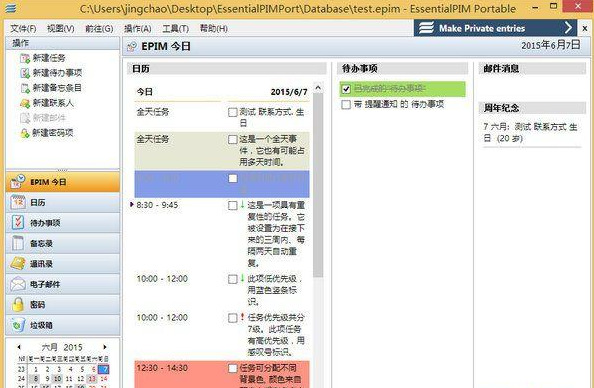Image resolution: width=594 pixels, height=388 pixels.
Task: Open EPIM 今日 module in sidebar
Action: tap(63, 182)
